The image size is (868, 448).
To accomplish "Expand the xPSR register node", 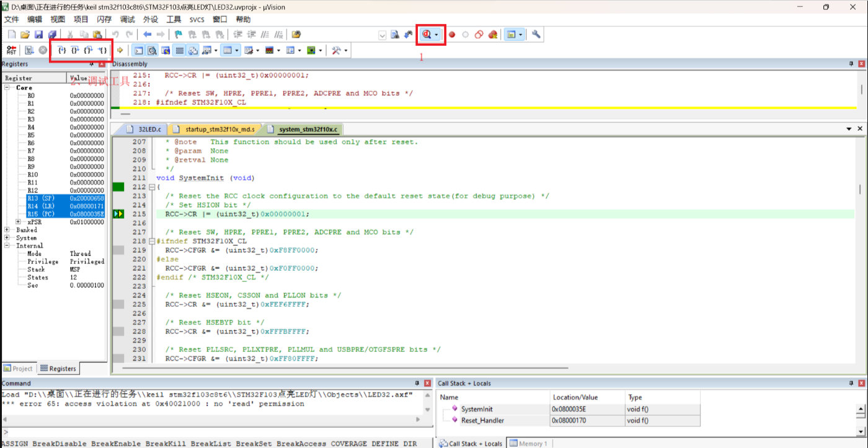I will tap(19, 222).
